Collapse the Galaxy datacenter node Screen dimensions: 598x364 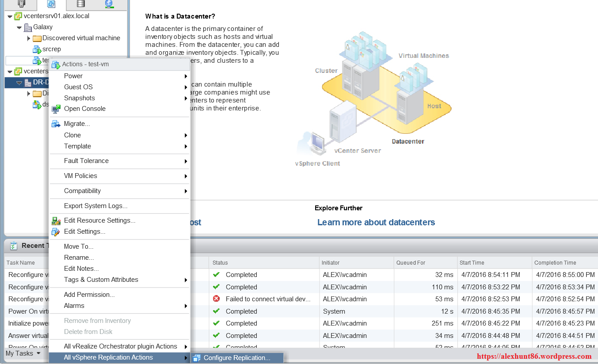tap(19, 27)
